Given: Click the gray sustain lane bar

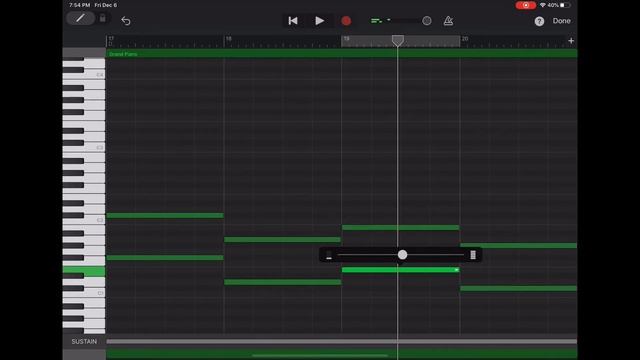Looking at the screenshot, I should pyautogui.click(x=342, y=341).
